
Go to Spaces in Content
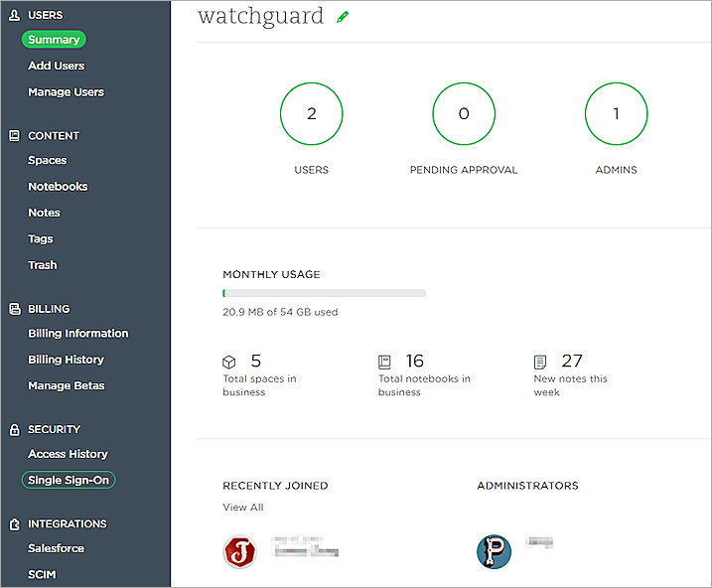48,160
